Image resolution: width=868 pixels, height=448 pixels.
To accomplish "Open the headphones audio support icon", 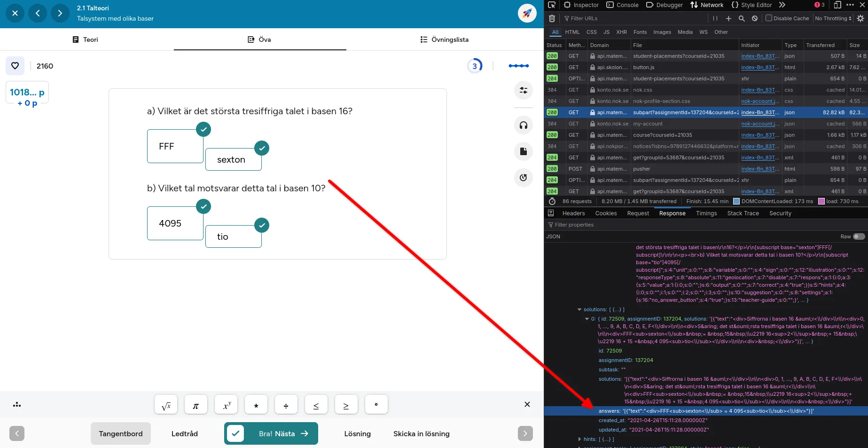I will 523,125.
